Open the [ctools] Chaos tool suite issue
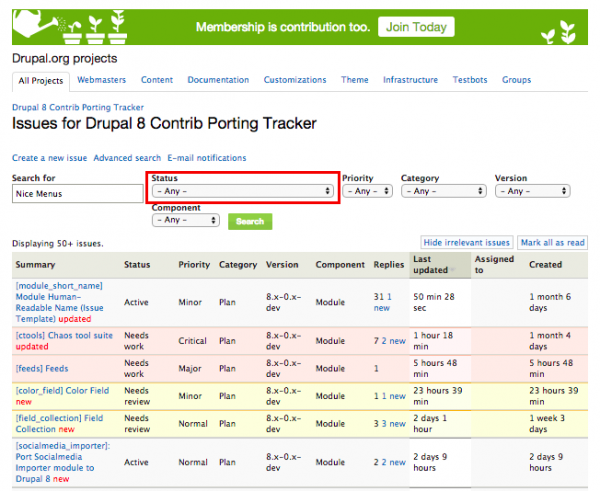The image size is (600, 491). pos(64,335)
